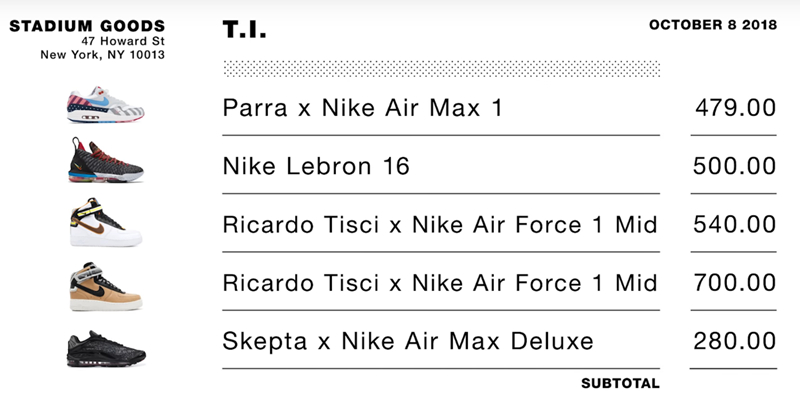The height and width of the screenshot is (405, 800).
Task: Click the Ricardo Tisci item name priced 540.00
Action: point(439,224)
